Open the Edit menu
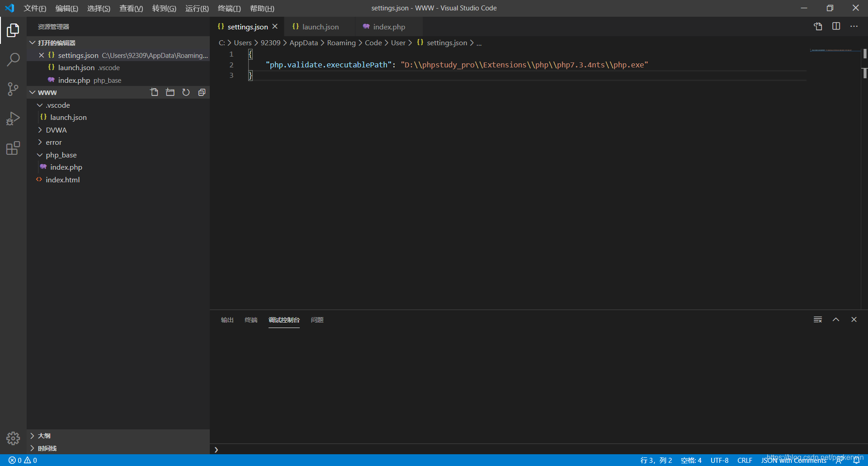This screenshot has height=466, width=868. (x=66, y=8)
